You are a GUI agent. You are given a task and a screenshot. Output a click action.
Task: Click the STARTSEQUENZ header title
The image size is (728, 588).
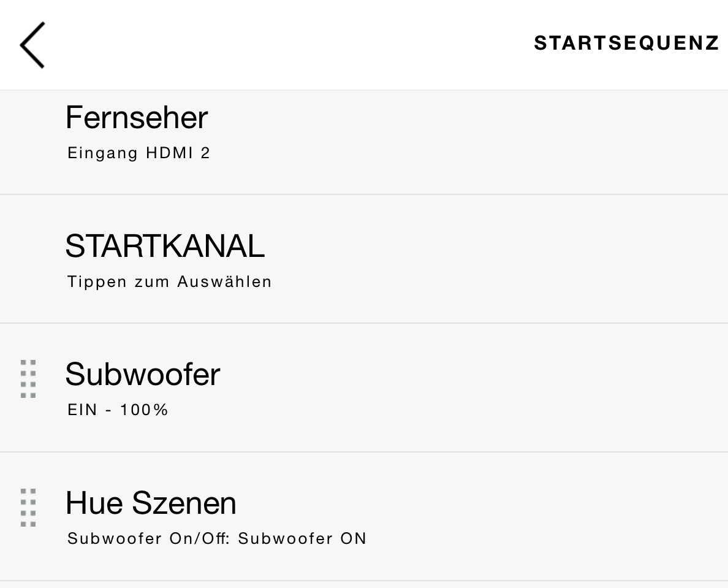(626, 43)
